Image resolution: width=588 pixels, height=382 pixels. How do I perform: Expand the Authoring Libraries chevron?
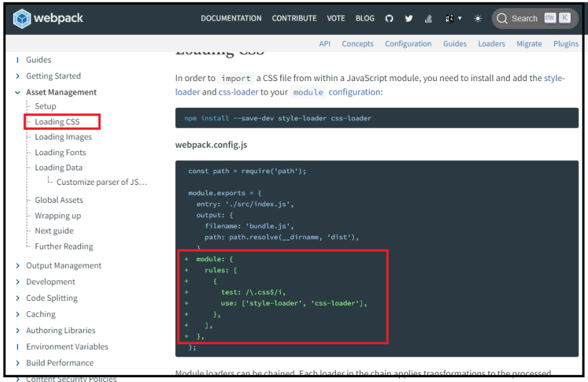tap(18, 330)
